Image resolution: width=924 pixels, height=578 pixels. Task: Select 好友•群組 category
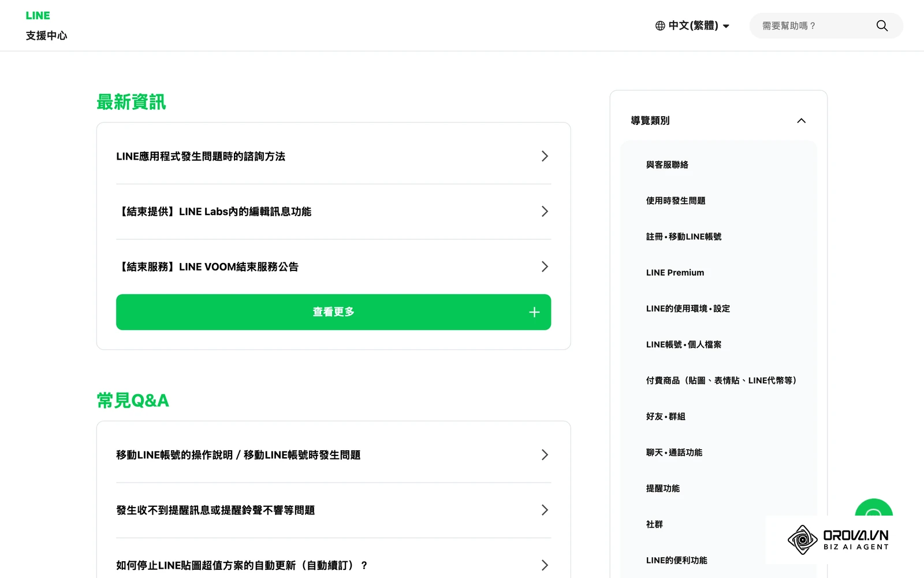click(x=666, y=416)
